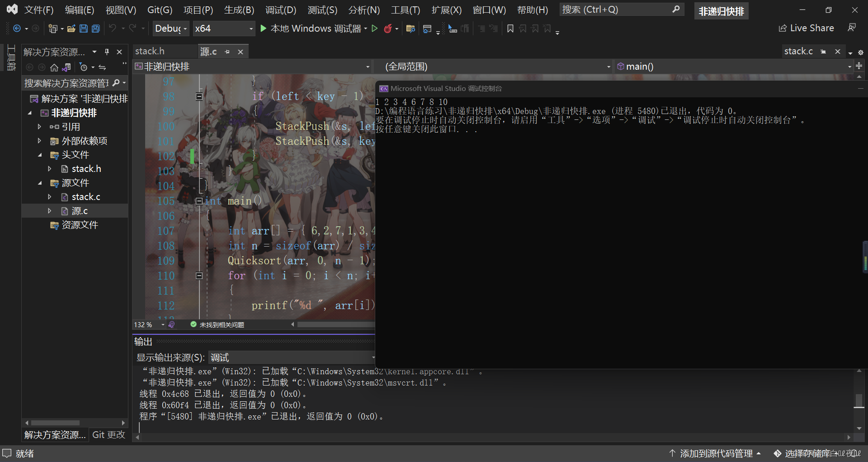The height and width of the screenshot is (462, 868).
Task: Collapse the 源文件 folder node
Action: 40,183
